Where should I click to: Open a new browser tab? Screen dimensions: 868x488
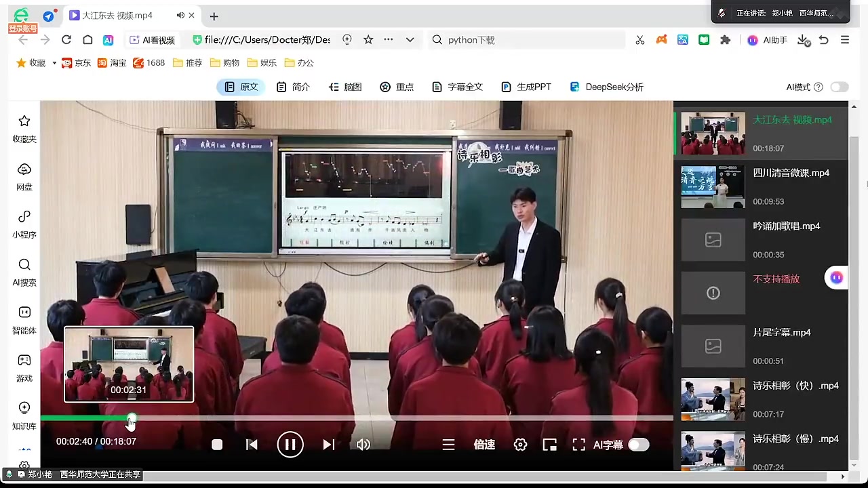(x=214, y=16)
